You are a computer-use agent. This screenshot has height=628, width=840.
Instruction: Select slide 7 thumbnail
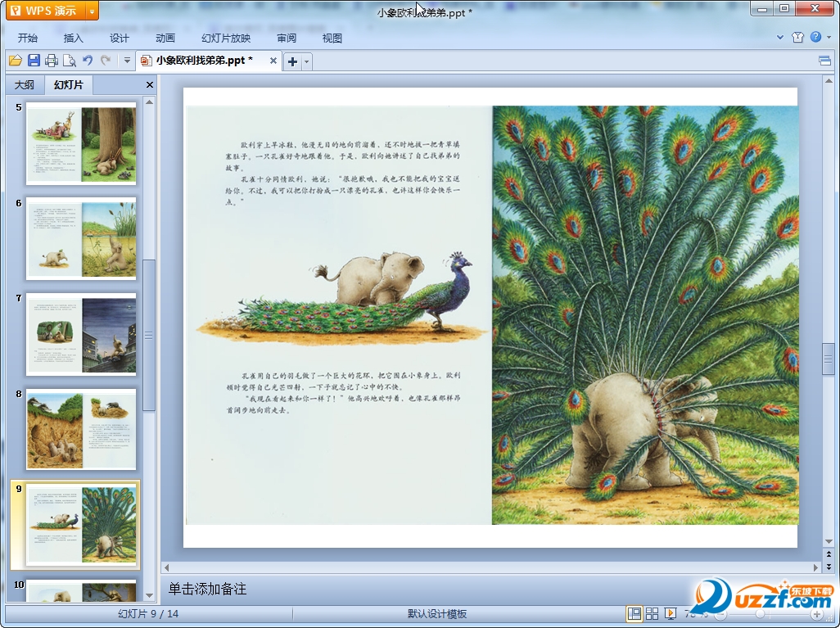click(81, 334)
